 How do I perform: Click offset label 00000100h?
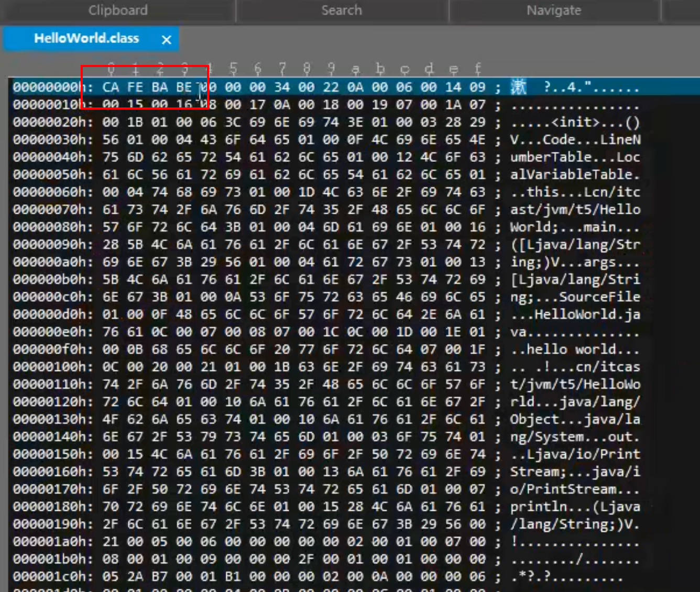coord(53,367)
